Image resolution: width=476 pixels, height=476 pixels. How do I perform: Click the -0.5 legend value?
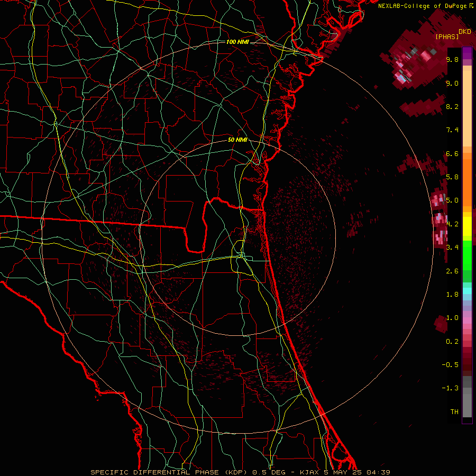coord(450,365)
